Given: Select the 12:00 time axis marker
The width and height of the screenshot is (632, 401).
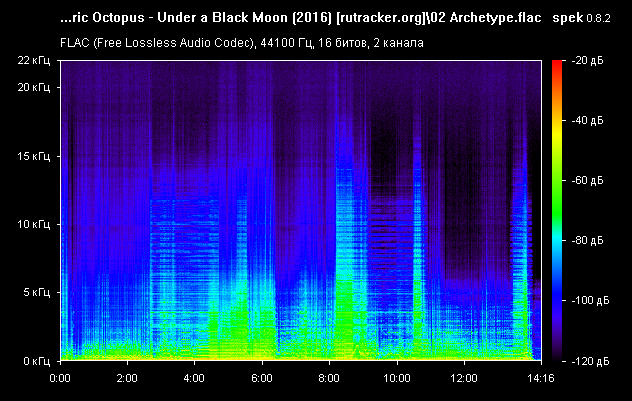Looking at the screenshot, I should coord(465,379).
